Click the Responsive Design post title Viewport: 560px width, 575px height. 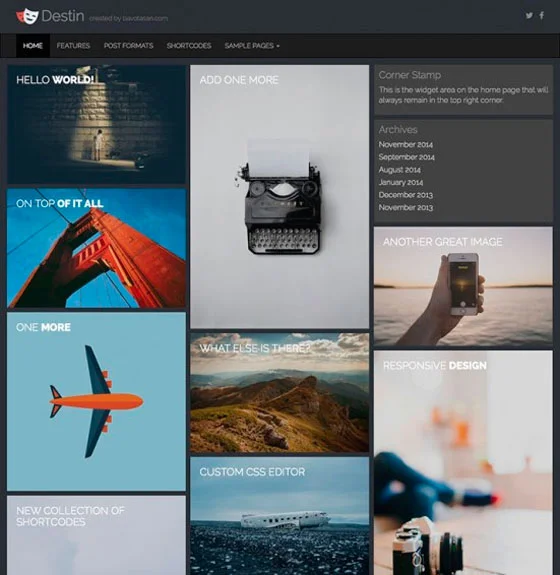click(435, 366)
